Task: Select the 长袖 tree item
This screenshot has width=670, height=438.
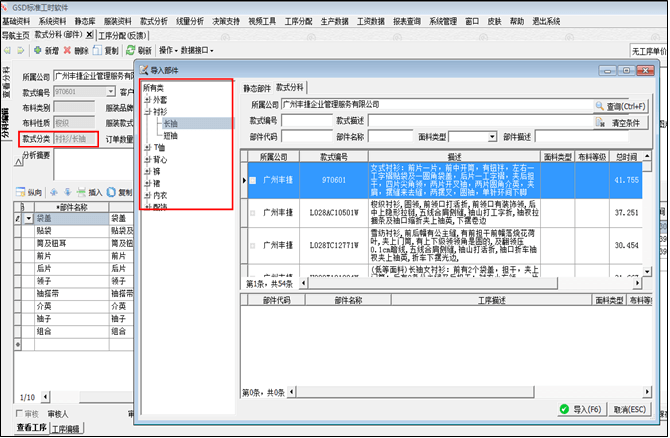Action: [x=170, y=124]
